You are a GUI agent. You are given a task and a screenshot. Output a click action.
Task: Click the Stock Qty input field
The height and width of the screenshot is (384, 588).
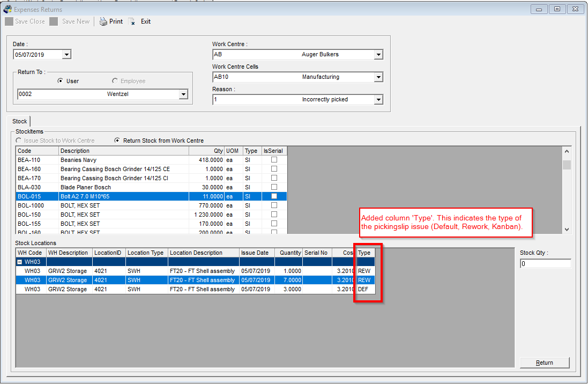545,264
